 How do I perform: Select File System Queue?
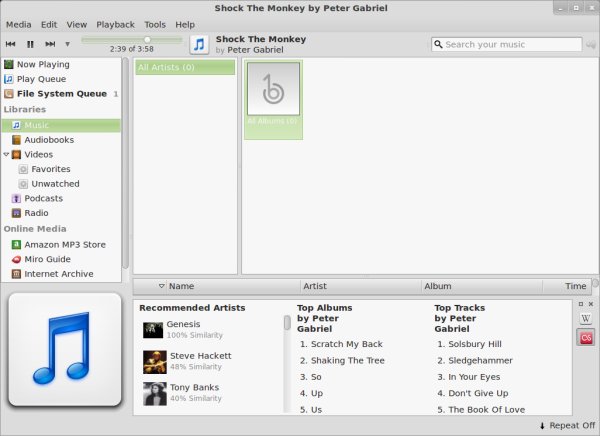(x=61, y=94)
